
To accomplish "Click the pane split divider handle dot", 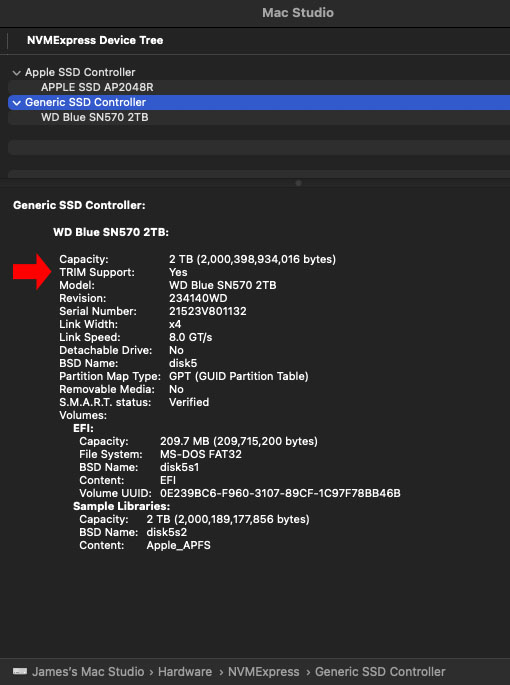I will click(298, 183).
